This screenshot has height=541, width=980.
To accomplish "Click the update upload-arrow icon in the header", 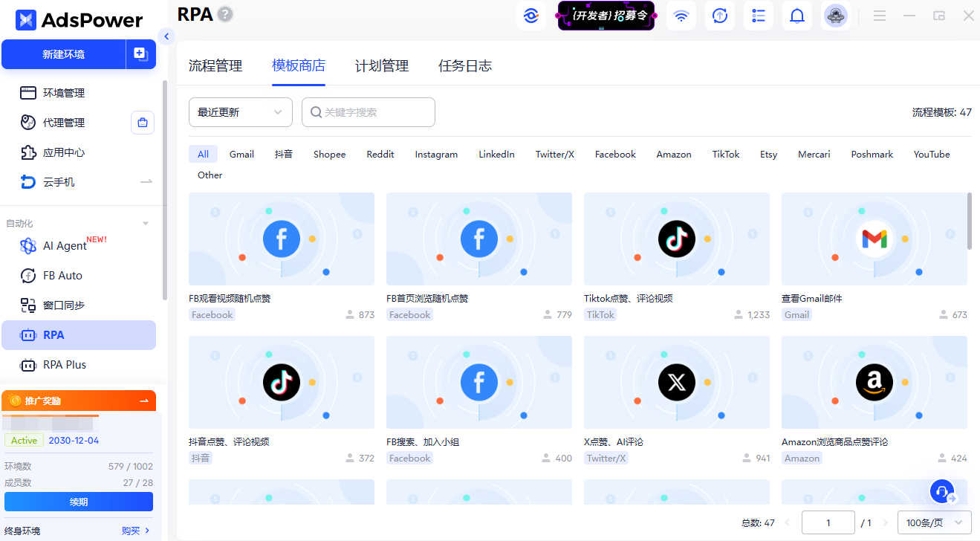I will tap(720, 16).
